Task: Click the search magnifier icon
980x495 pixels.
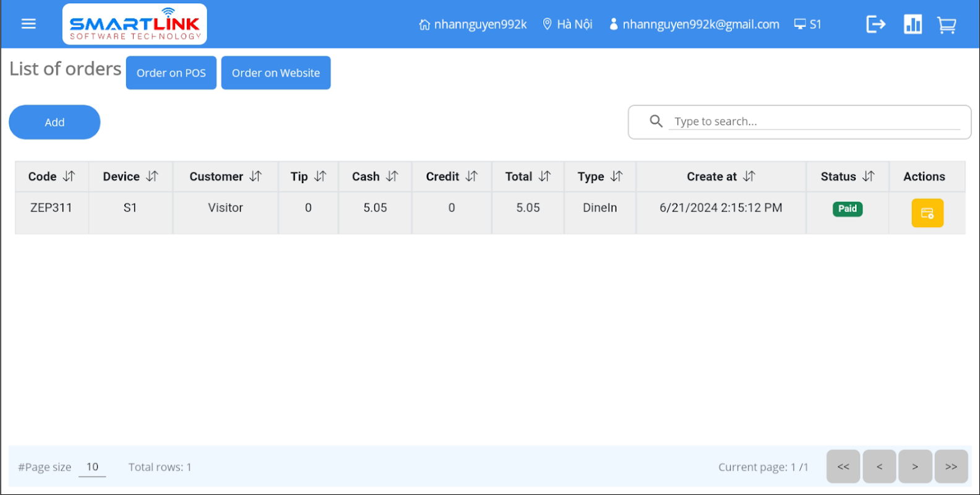Action: 656,121
